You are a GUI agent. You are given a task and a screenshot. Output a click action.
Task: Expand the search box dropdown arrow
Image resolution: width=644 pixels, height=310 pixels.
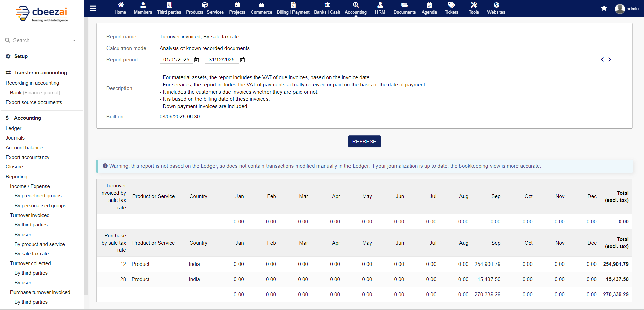(74, 41)
